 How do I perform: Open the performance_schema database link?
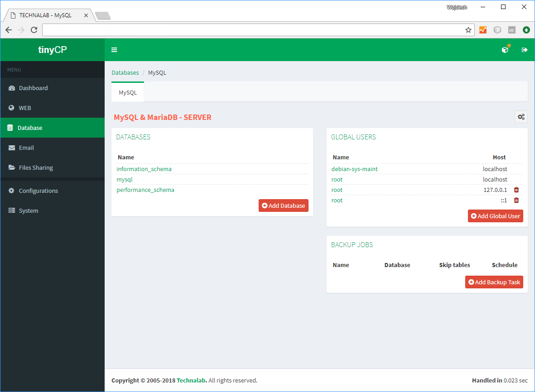click(x=145, y=190)
